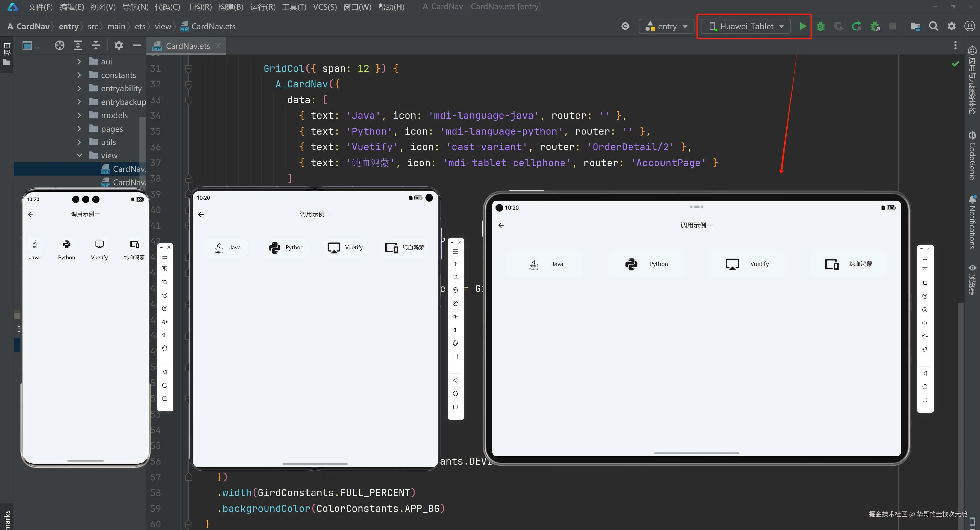Click the Locate target crosshair in project panel
The image size is (980, 530).
[x=59, y=46]
